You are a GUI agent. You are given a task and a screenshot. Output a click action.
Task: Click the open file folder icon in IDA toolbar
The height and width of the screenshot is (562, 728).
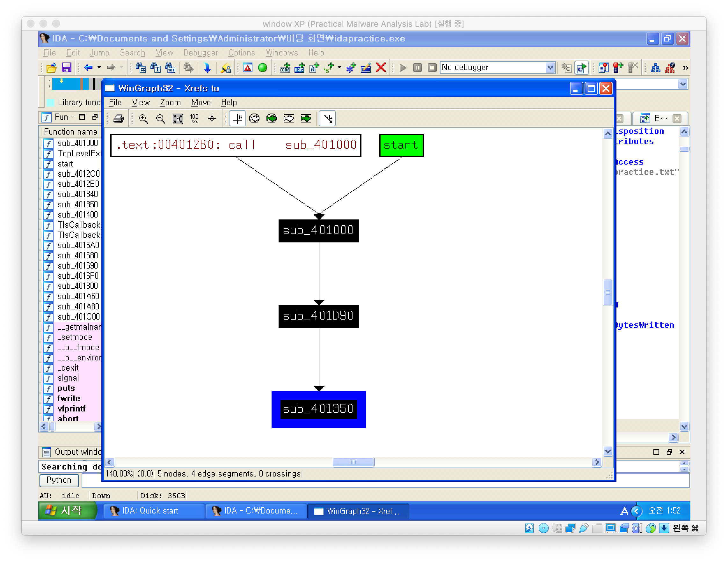point(52,68)
